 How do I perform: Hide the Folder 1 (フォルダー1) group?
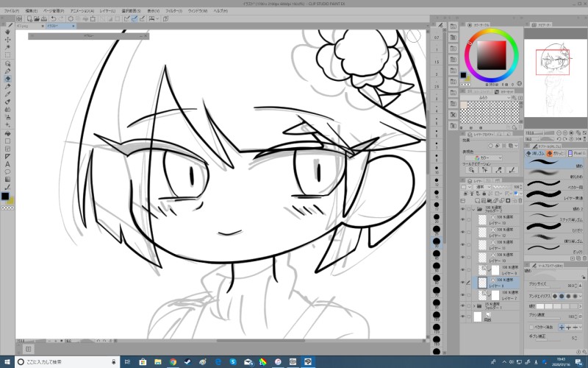coord(462,306)
